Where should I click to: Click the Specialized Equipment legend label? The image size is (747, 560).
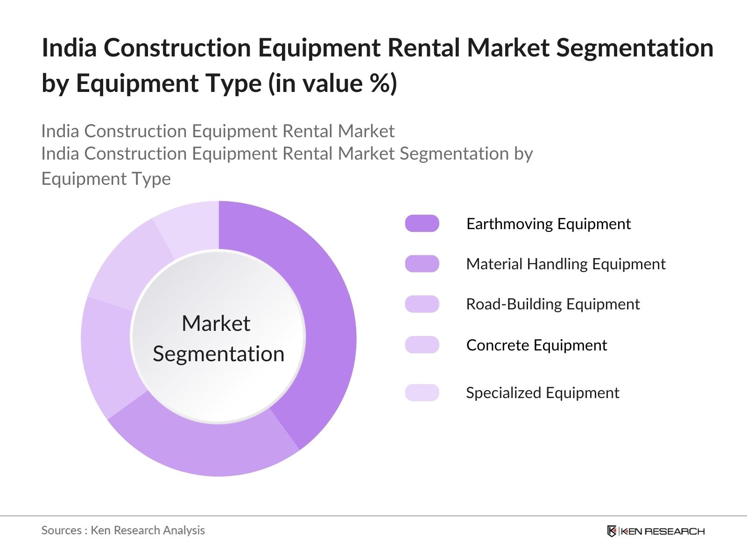pyautogui.click(x=543, y=393)
